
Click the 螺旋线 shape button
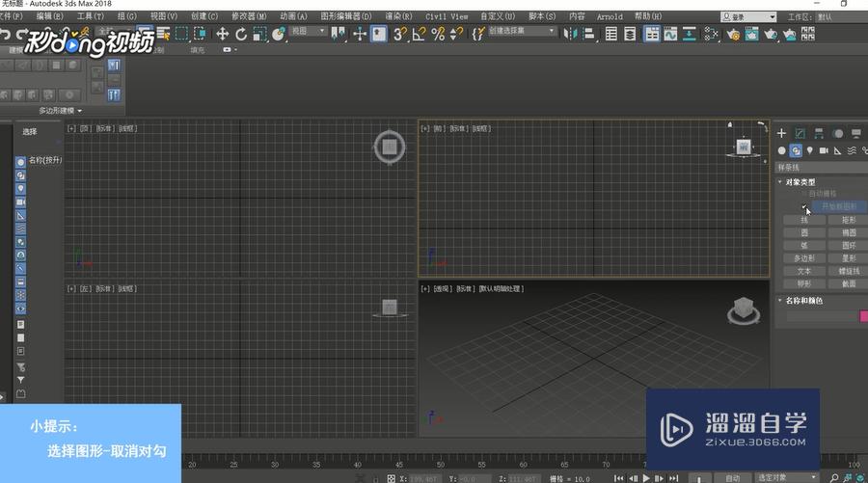848,271
